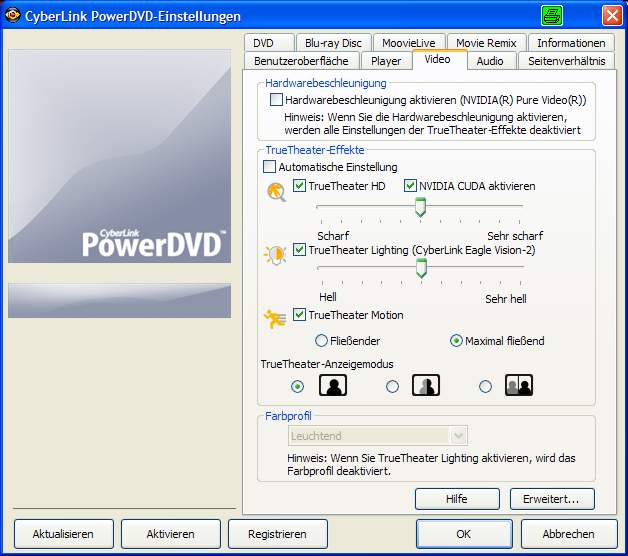Disable TrueTheater Lighting checkbox
Image resolution: width=628 pixels, height=556 pixels.
pos(299,250)
